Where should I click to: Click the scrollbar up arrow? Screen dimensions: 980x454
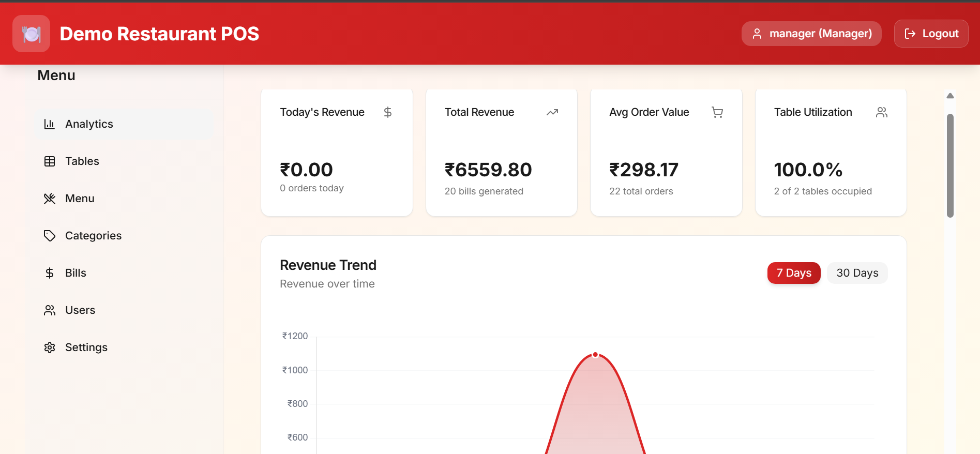[950, 96]
